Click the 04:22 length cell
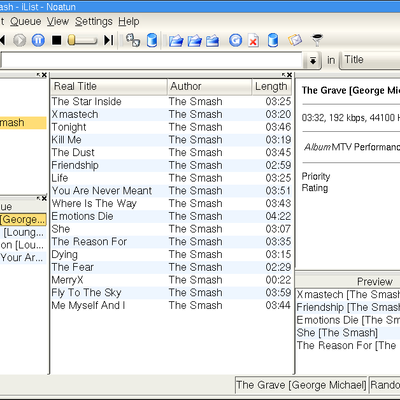The height and width of the screenshot is (400, 400). coord(278,216)
